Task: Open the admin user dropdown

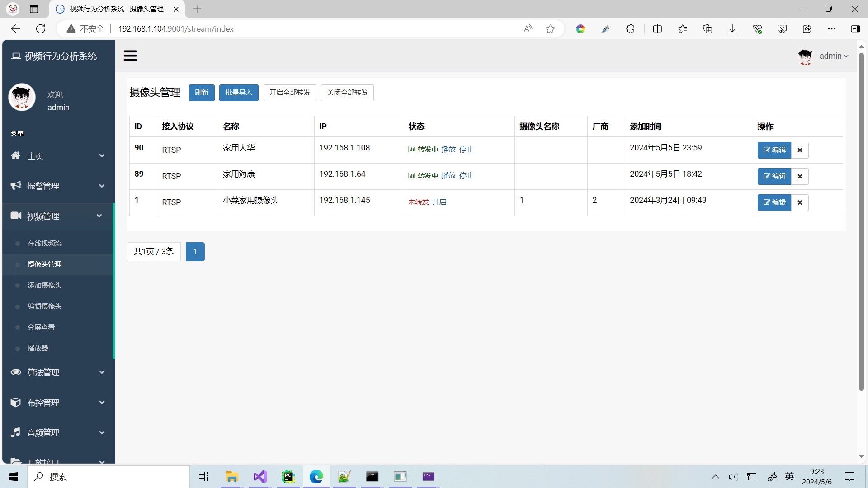Action: [834, 56]
